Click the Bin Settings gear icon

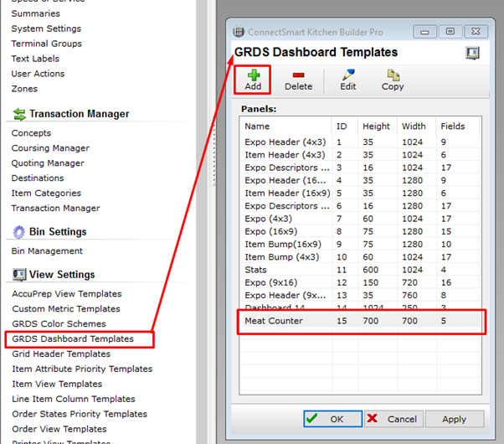point(18,232)
